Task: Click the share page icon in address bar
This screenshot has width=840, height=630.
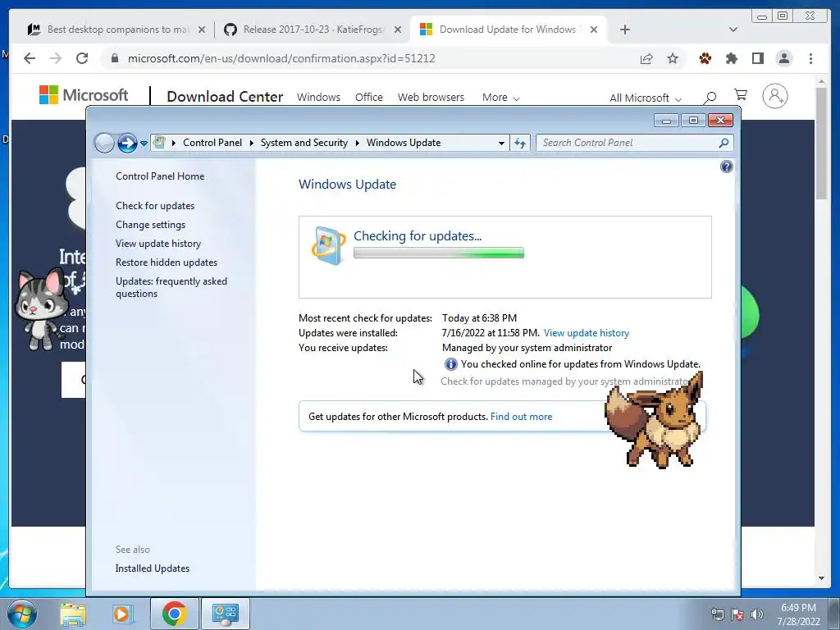Action: pyautogui.click(x=646, y=58)
